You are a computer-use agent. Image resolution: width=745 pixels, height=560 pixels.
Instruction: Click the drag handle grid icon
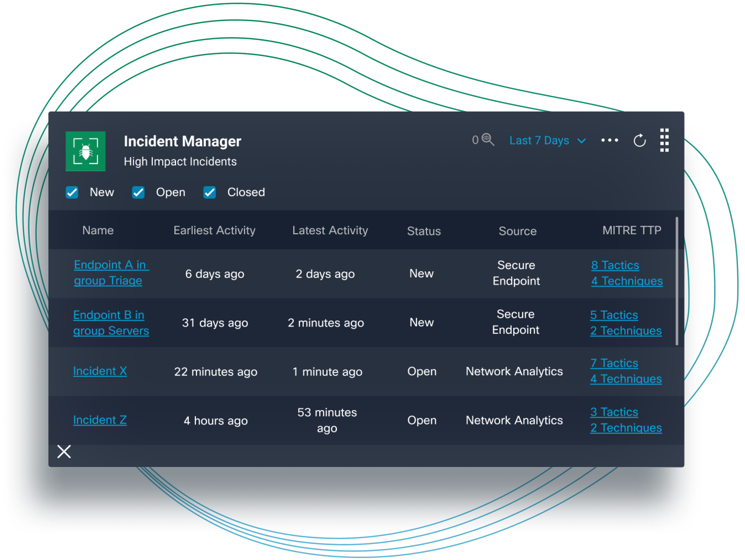664,140
